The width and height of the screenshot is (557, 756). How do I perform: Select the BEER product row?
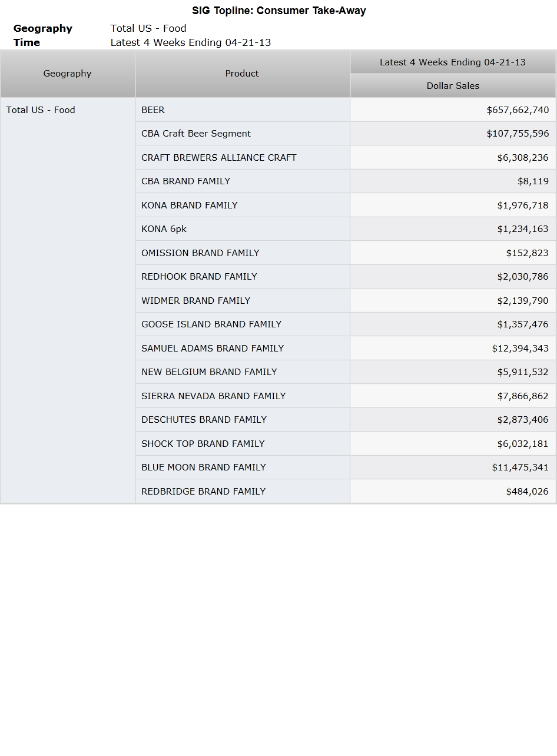243,110
